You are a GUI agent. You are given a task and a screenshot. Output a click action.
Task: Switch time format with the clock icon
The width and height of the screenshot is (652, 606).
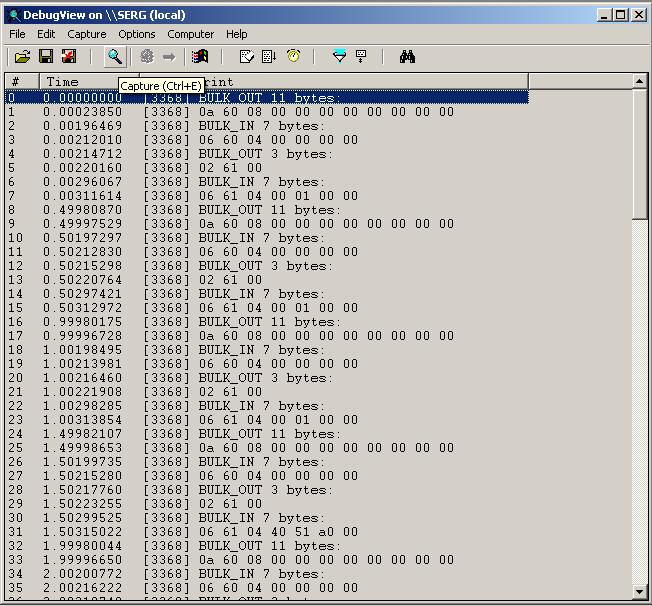pos(294,57)
